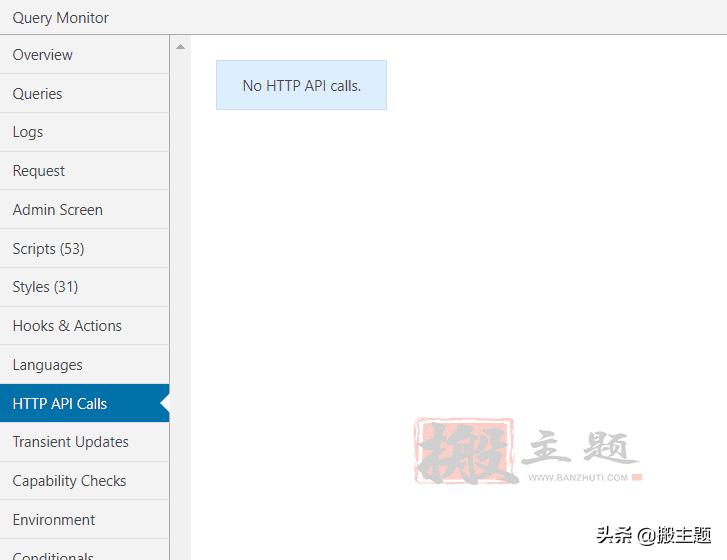Show Capability Checks panel
This screenshot has width=727, height=560.
70,481
